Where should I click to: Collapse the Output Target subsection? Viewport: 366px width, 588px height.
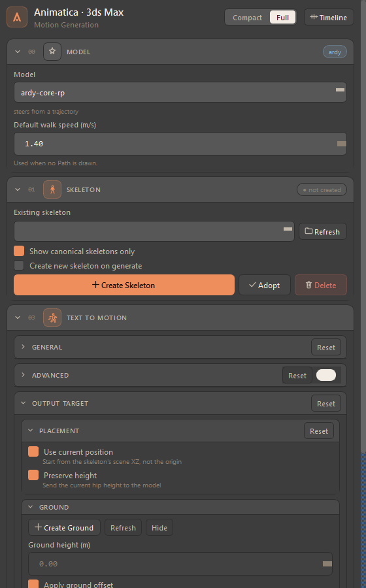pyautogui.click(x=24, y=403)
